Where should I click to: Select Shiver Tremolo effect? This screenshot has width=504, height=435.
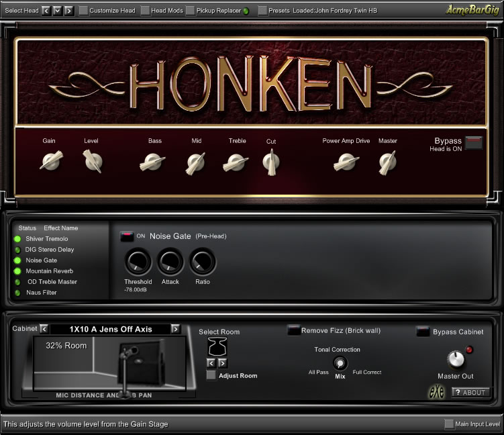pyautogui.click(x=47, y=239)
